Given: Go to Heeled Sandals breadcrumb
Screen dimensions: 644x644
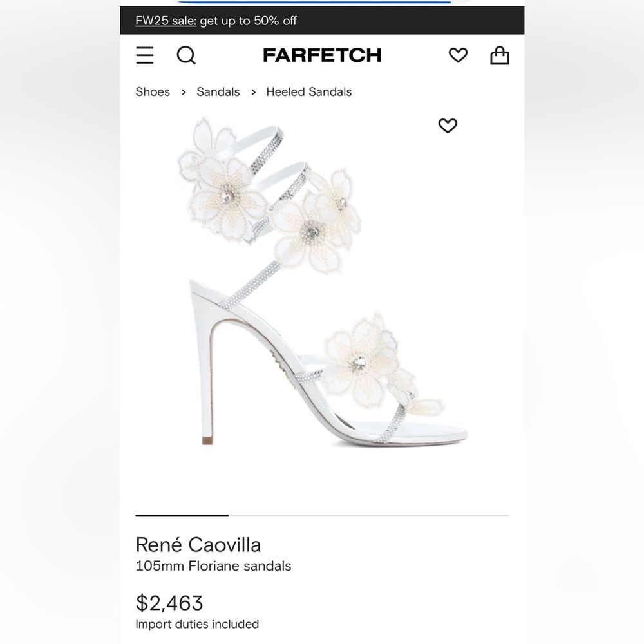Looking at the screenshot, I should click(309, 91).
